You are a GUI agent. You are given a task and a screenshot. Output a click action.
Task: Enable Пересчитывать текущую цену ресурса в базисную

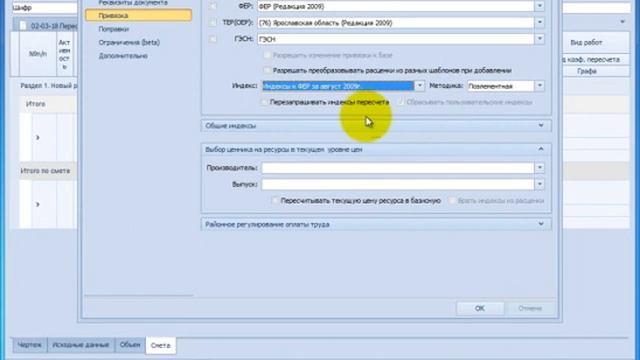click(x=275, y=201)
